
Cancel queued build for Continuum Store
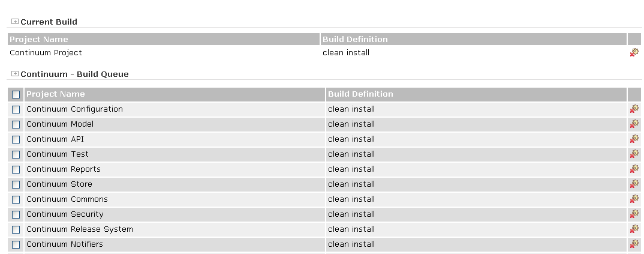[634, 184]
